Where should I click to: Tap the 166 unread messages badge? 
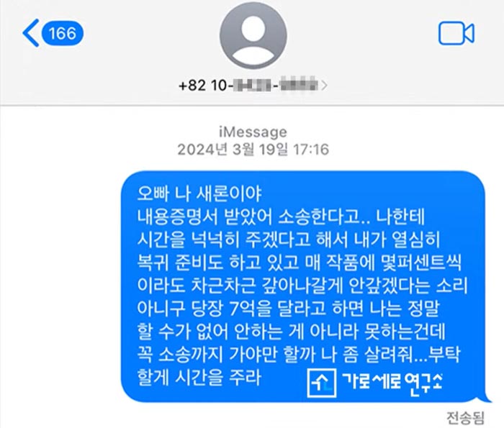tap(63, 33)
